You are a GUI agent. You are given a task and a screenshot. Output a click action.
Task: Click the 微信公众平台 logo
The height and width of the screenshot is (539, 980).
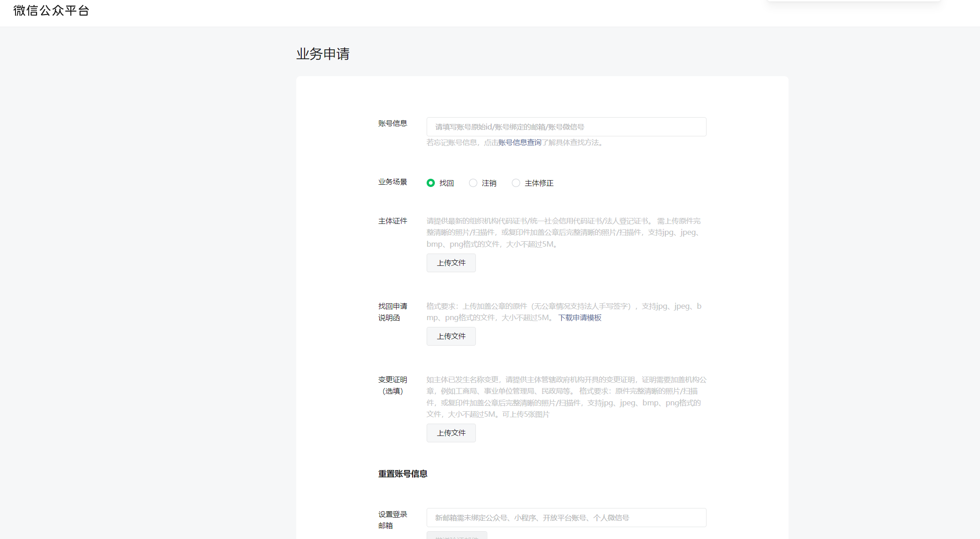tap(51, 10)
